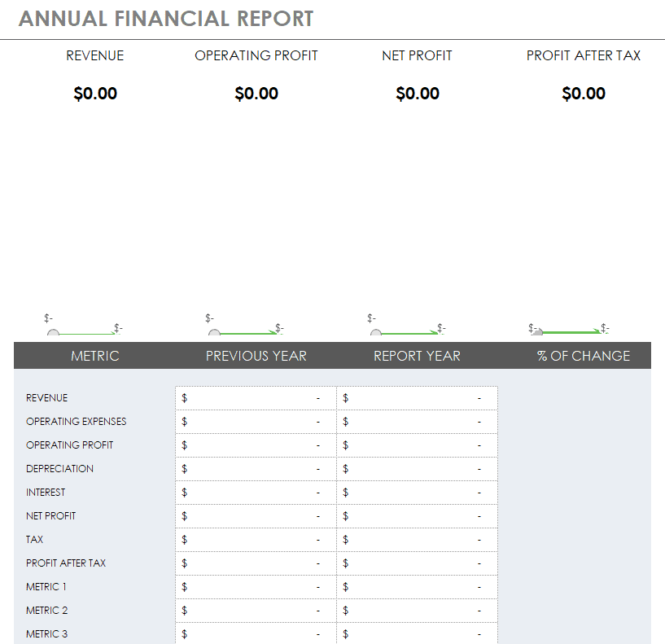The width and height of the screenshot is (665, 644).
Task: Select the PREVIOUS YEAR column header
Action: pos(256,356)
